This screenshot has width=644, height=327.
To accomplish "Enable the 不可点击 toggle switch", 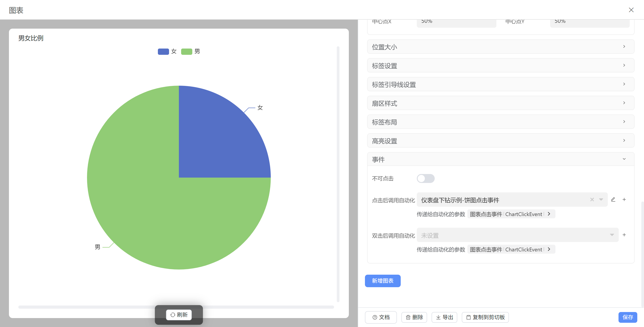I will (x=426, y=178).
